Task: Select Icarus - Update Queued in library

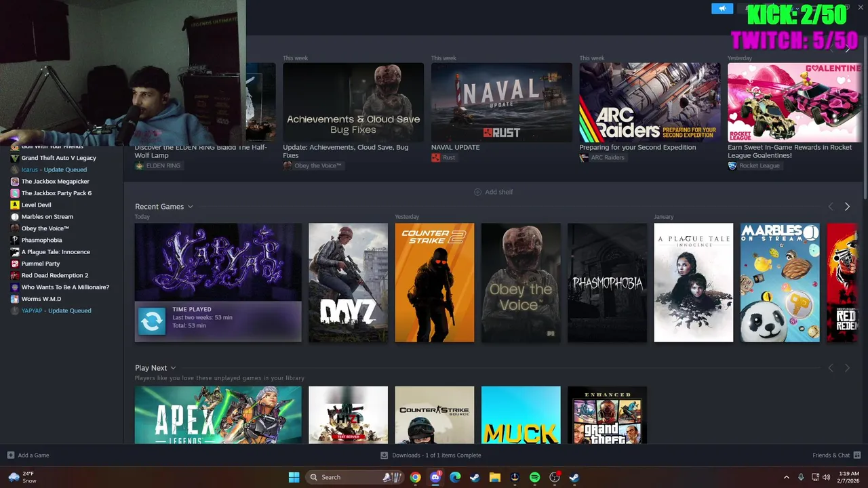Action: click(54, 170)
